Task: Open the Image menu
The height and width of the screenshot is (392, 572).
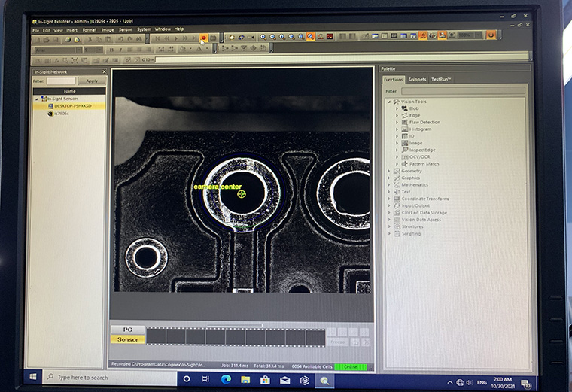Action: pos(107,30)
